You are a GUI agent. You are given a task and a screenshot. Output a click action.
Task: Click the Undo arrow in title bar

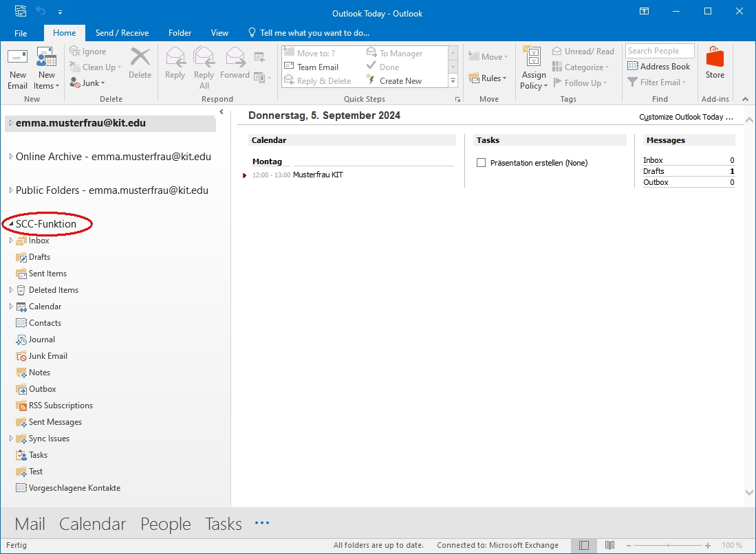[x=41, y=11]
